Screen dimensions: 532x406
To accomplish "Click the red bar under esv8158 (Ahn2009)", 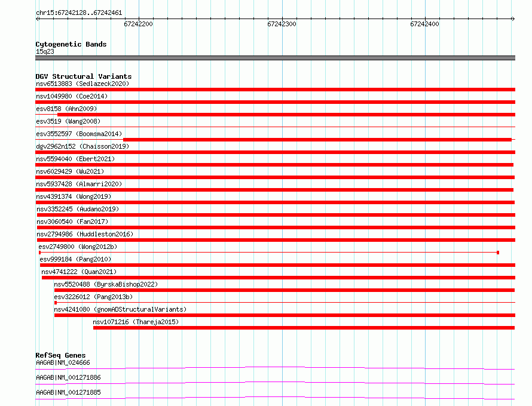I will pos(286,115).
